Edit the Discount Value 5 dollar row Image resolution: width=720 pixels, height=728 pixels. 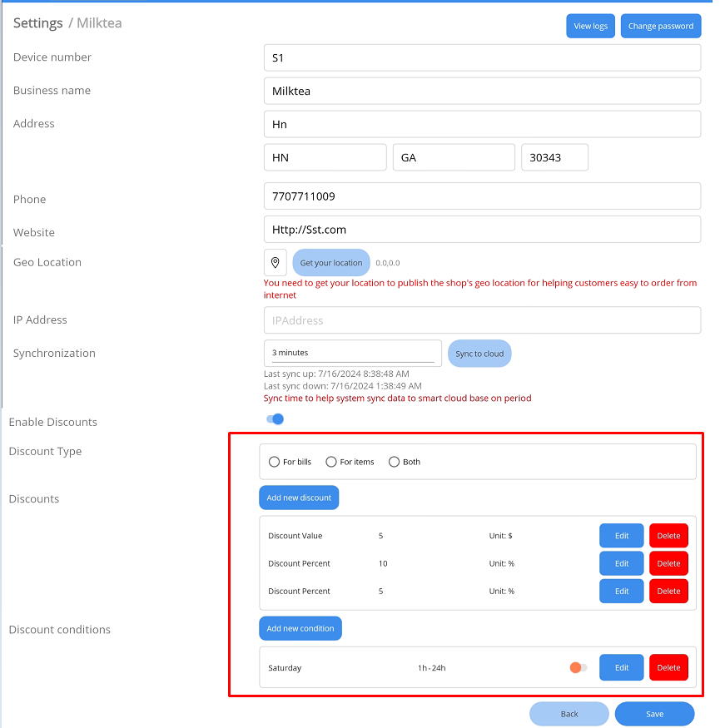pos(621,536)
